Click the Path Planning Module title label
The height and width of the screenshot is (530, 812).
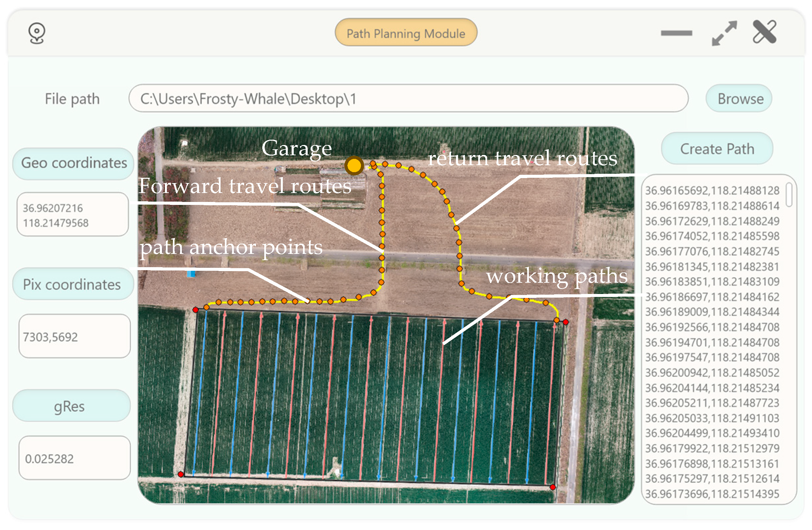(x=406, y=33)
